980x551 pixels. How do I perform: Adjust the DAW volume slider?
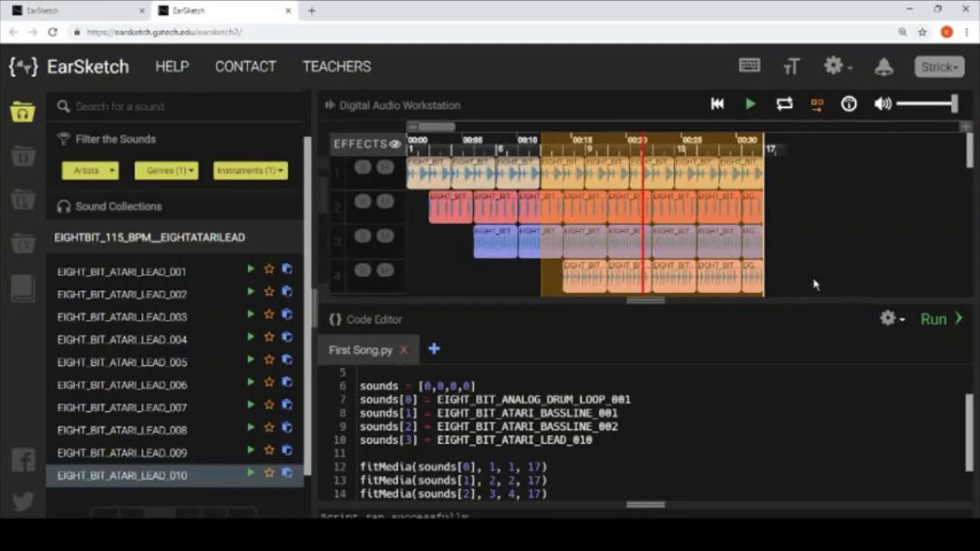point(927,104)
